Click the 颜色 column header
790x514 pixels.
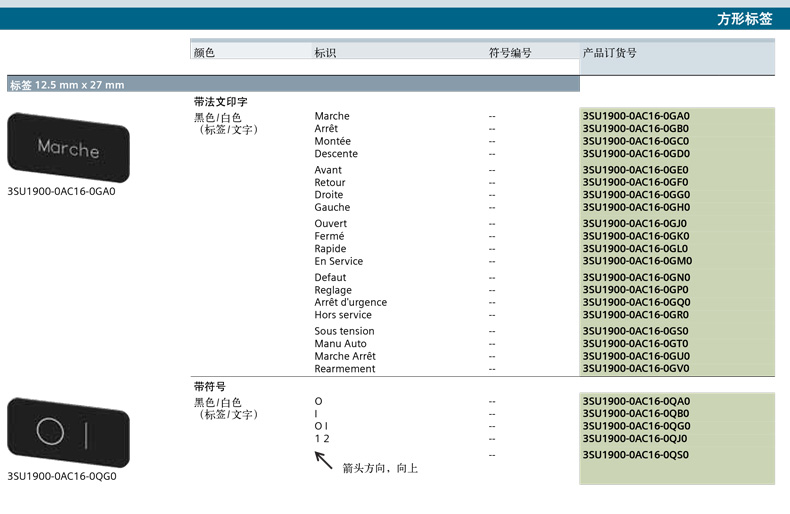pyautogui.click(x=204, y=53)
